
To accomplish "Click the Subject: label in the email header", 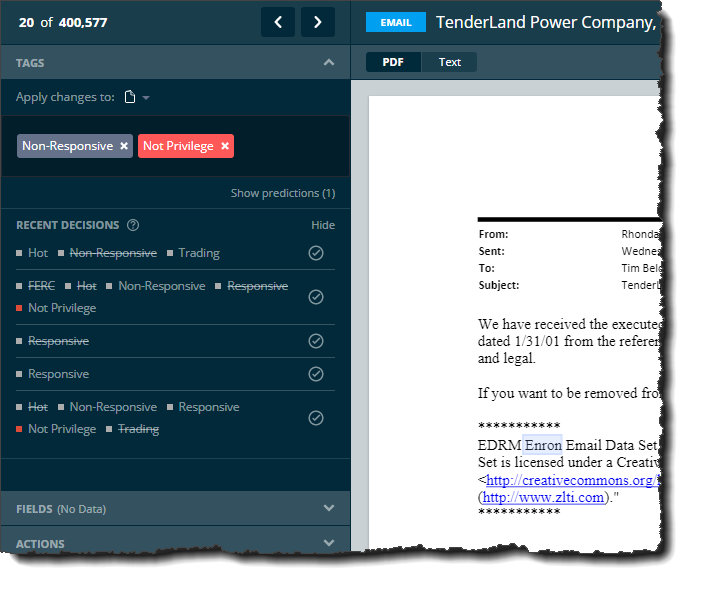I will click(499, 285).
